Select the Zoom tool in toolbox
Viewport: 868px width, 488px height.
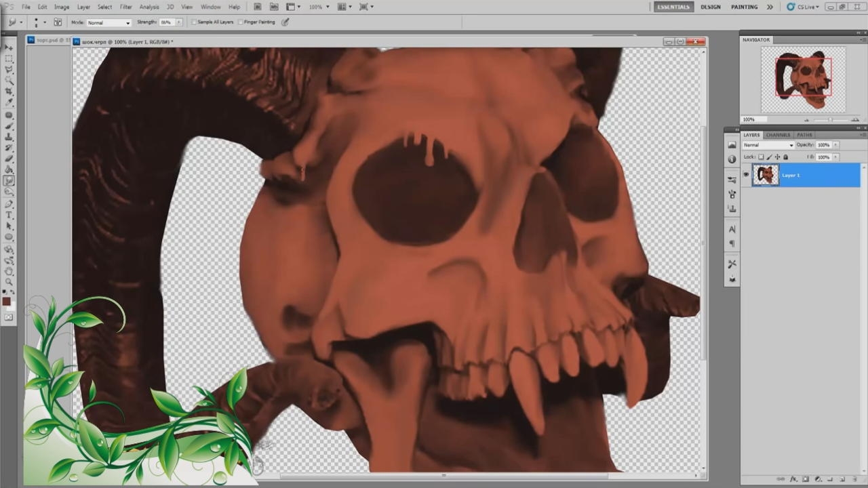9,282
